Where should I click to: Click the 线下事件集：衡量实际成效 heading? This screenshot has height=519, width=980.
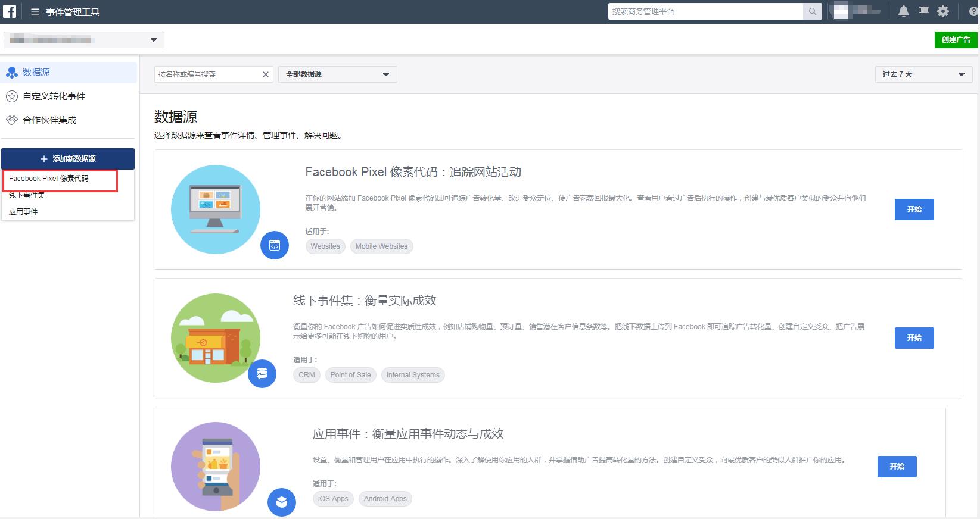click(365, 301)
